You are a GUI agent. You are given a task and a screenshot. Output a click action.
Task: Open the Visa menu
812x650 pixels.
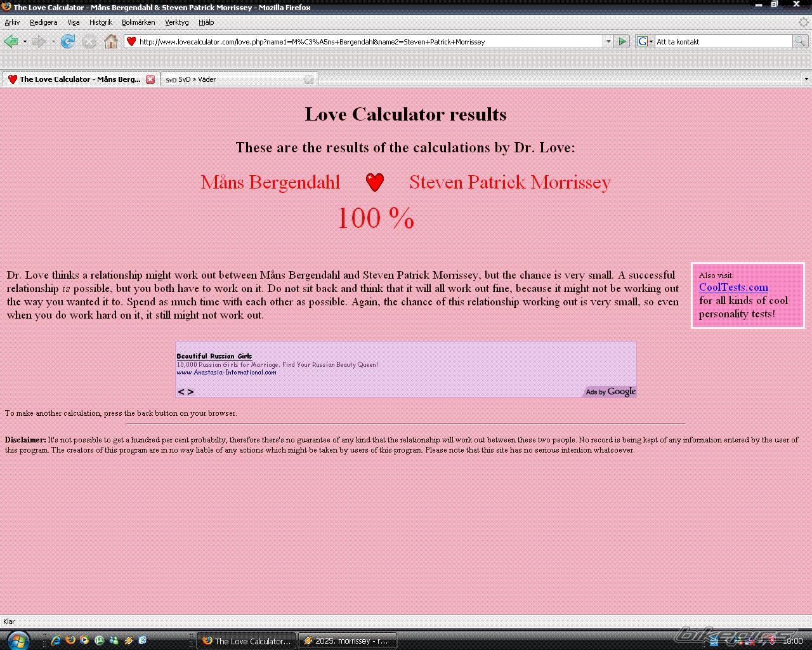pos(74,22)
